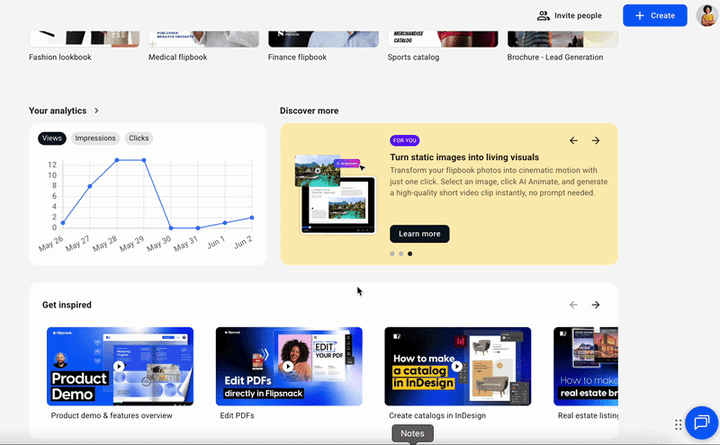Open the Fashion lookbook template
Screen dimensions: 720x445
coord(84,39)
